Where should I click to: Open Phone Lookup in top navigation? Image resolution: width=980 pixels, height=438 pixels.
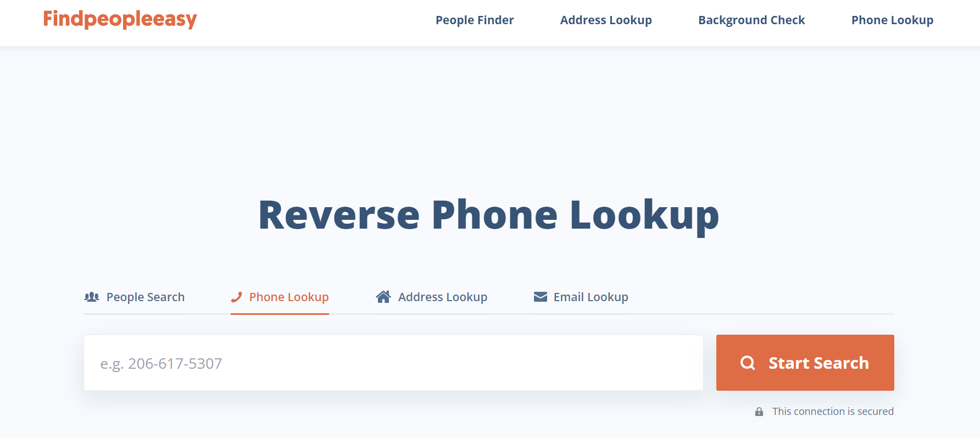coord(892,20)
